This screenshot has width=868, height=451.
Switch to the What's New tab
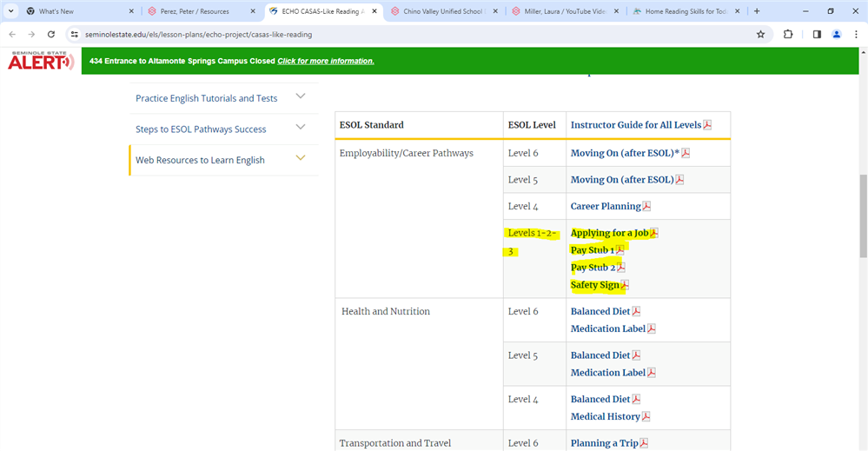(x=76, y=11)
